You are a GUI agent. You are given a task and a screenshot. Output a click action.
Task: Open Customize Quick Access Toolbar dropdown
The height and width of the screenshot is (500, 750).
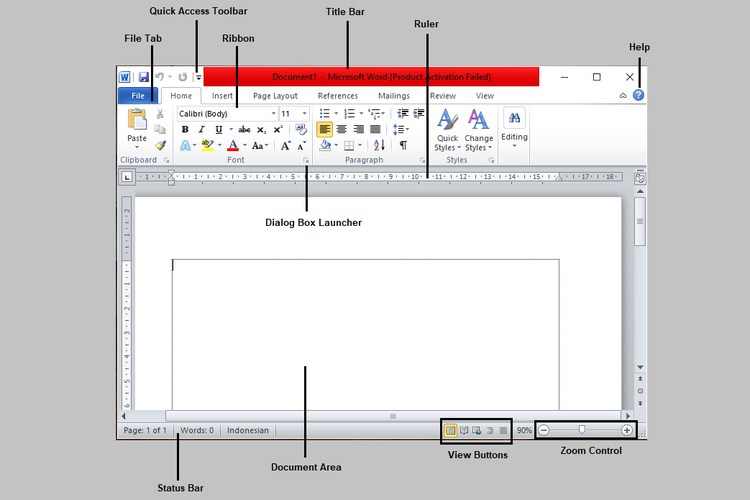[x=198, y=77]
